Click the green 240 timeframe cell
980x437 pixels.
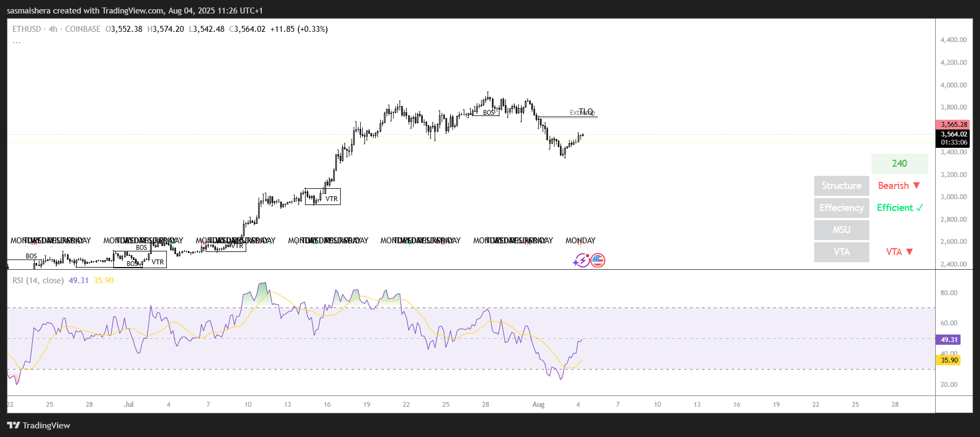click(899, 163)
